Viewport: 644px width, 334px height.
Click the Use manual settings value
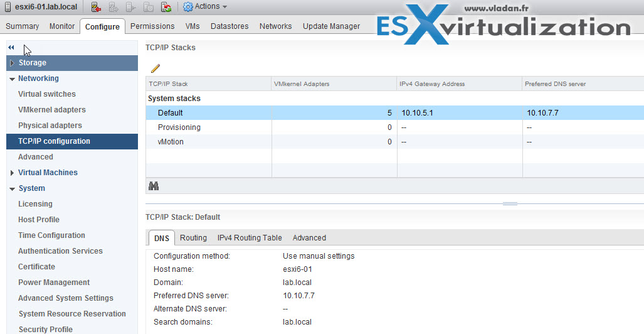[319, 256]
